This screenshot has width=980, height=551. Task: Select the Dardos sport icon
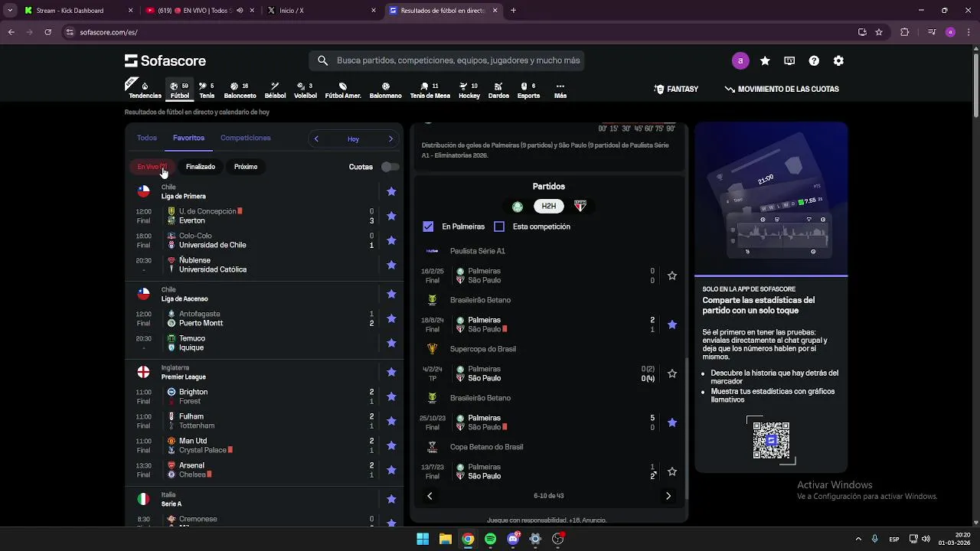(x=498, y=90)
